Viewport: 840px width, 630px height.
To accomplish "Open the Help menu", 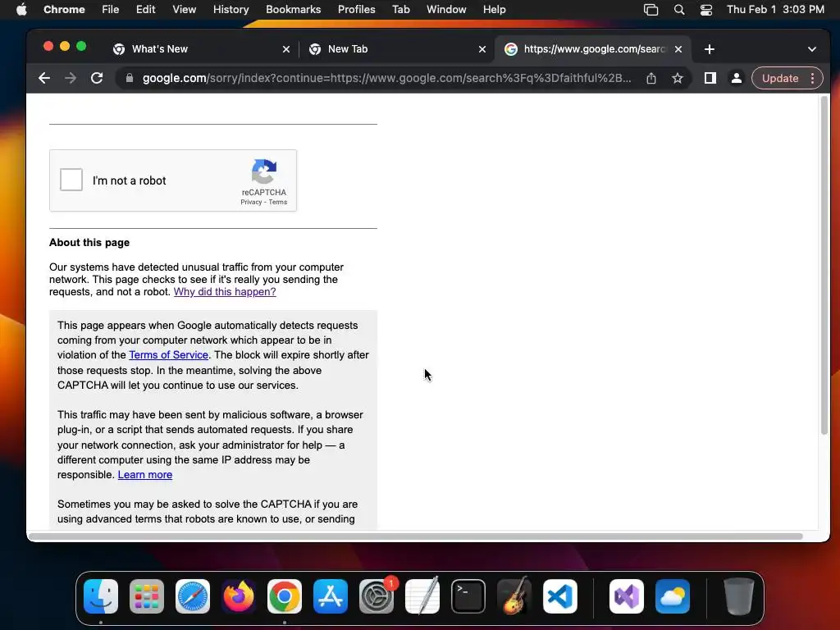I will [494, 9].
